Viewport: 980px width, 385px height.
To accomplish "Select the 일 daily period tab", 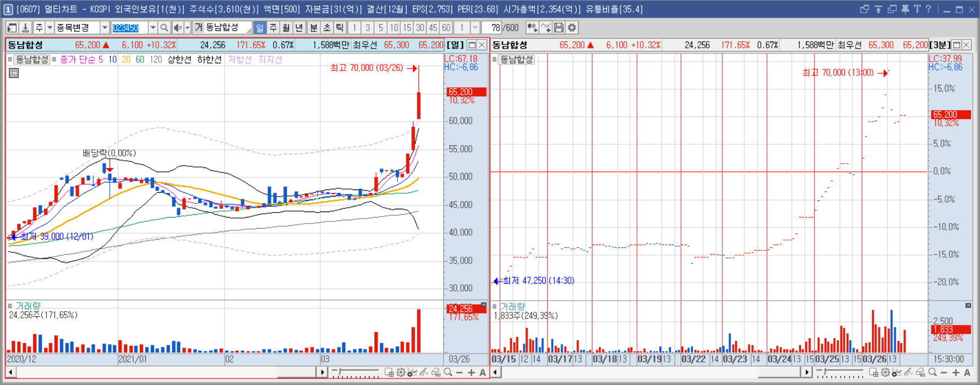I will (260, 28).
